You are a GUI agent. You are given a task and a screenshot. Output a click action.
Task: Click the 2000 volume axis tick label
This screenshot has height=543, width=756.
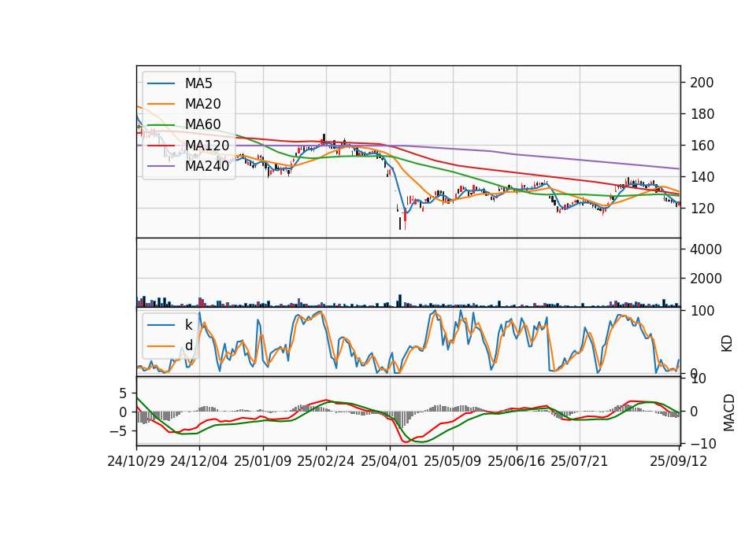(706, 279)
